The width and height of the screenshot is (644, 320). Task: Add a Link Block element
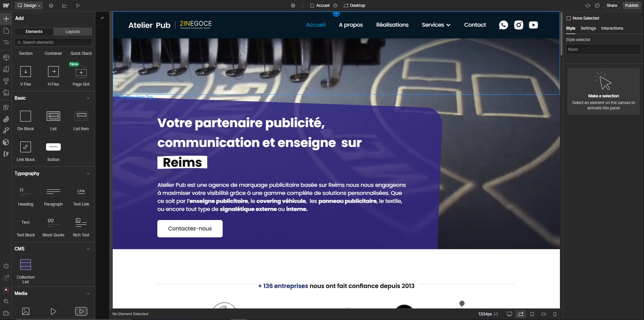coord(25,151)
